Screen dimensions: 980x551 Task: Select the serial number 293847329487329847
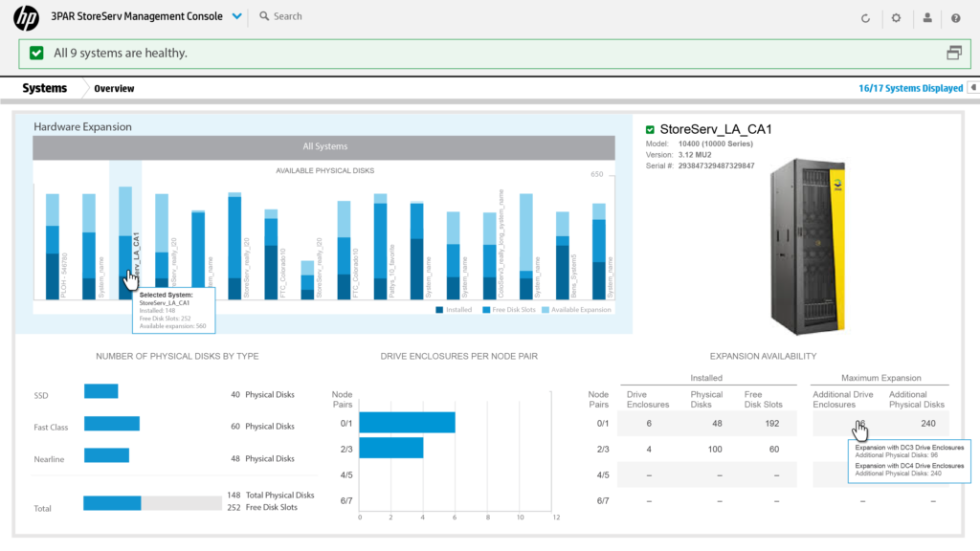716,166
